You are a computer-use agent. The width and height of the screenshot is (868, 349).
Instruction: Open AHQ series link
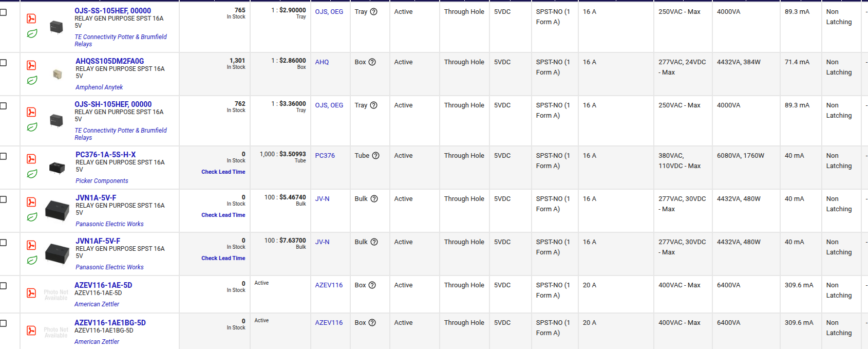pos(322,62)
